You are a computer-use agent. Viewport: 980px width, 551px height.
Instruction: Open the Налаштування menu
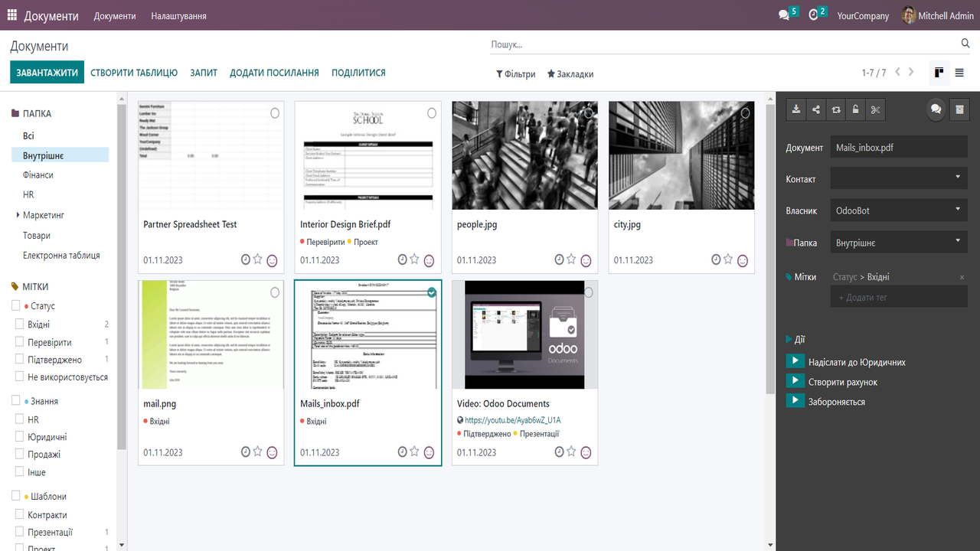(x=178, y=16)
